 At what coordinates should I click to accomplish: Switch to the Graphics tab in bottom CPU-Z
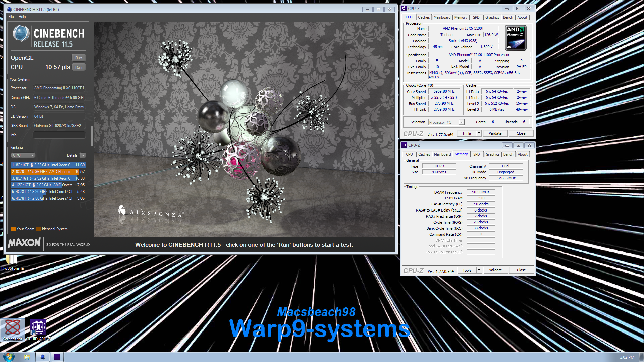[x=492, y=154]
